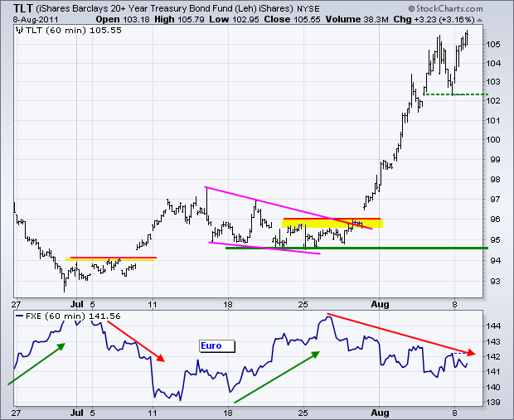The width and height of the screenshot is (514, 420).
Task: Click the 18 date label under upper chart
Action: pyautogui.click(x=228, y=304)
